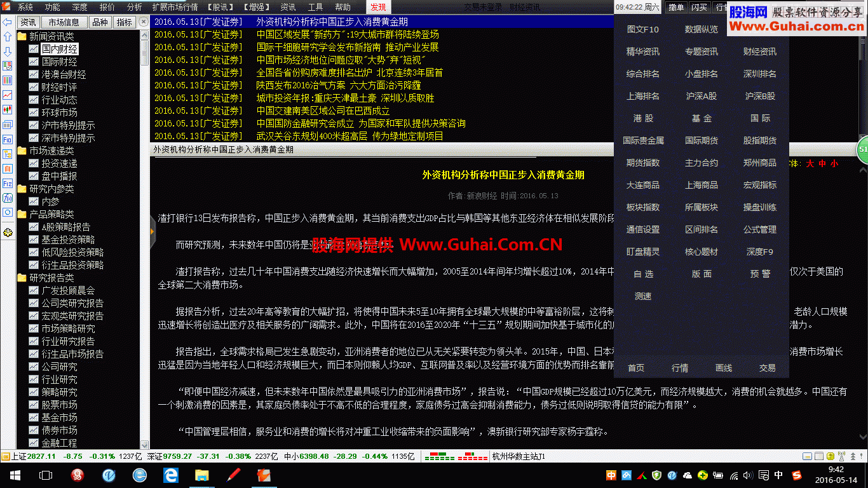The height and width of the screenshot is (488, 868).
Task: Click the 撤单 button at top
Action: pyautogui.click(x=677, y=7)
